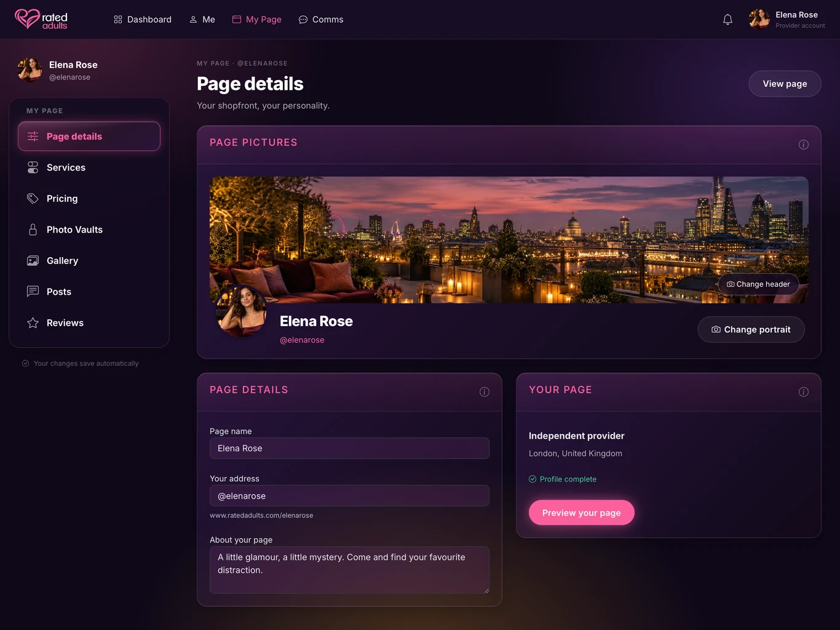The height and width of the screenshot is (630, 840).
Task: Open the notifications bell
Action: pyautogui.click(x=727, y=20)
